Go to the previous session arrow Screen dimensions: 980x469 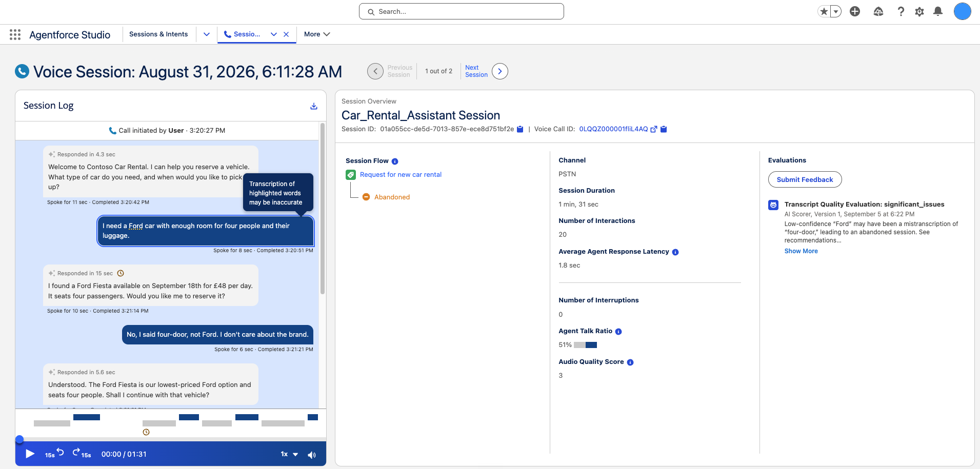coord(375,71)
